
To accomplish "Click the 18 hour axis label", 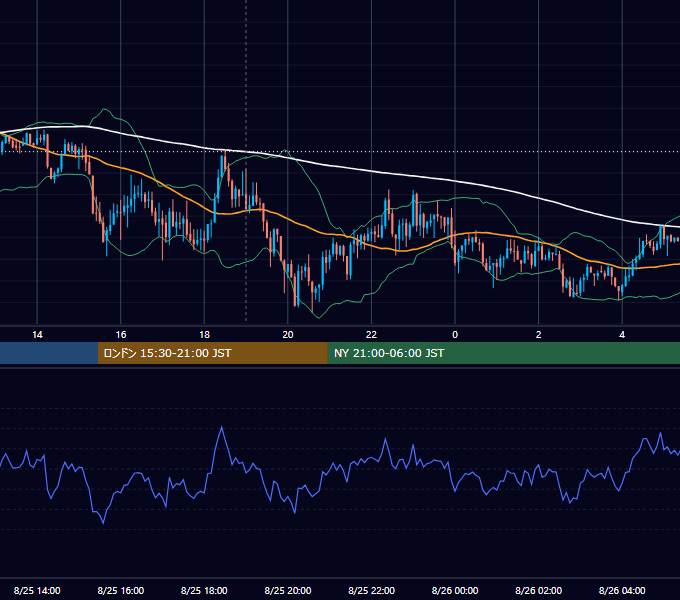I will (x=204, y=335).
